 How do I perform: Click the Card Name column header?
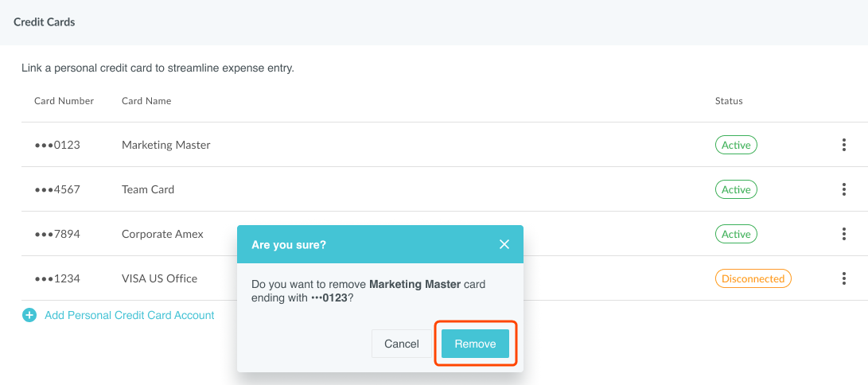pos(146,101)
